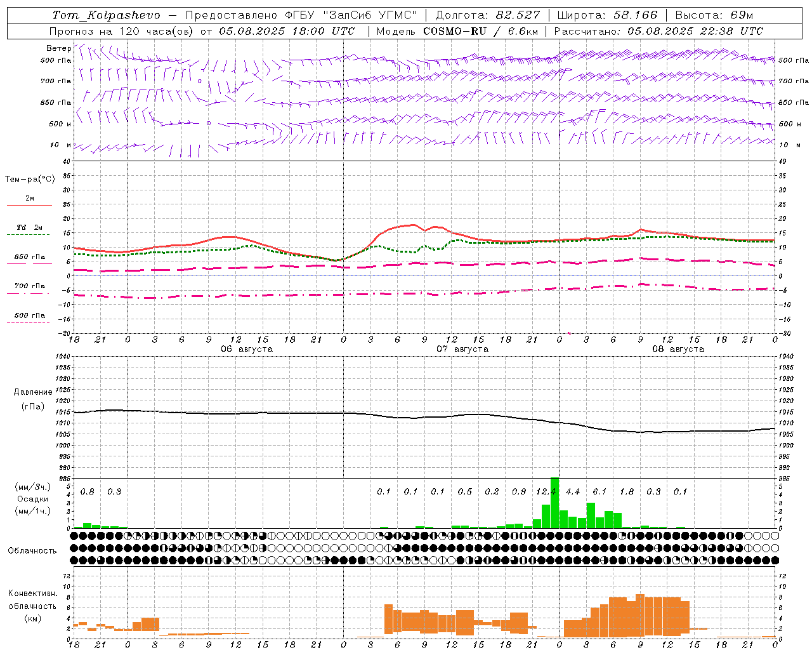Click the (км) unit label of convective cloudiness
812x650 pixels.
[33, 618]
